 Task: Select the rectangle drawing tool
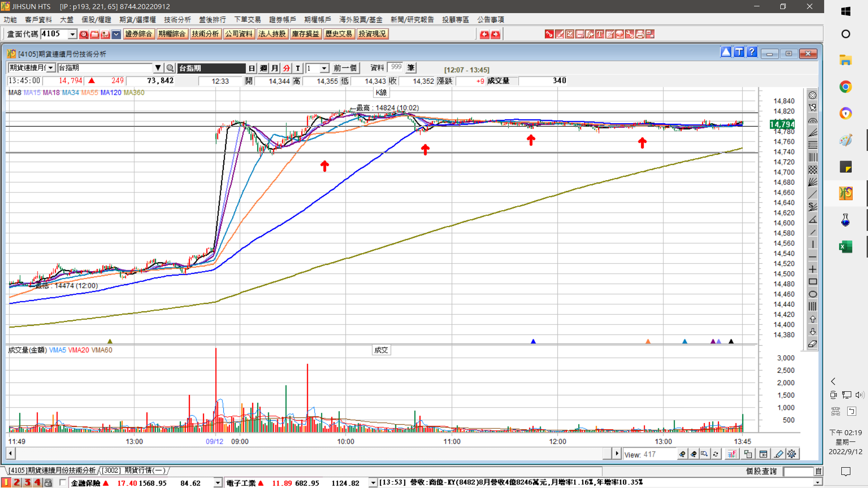(812, 282)
